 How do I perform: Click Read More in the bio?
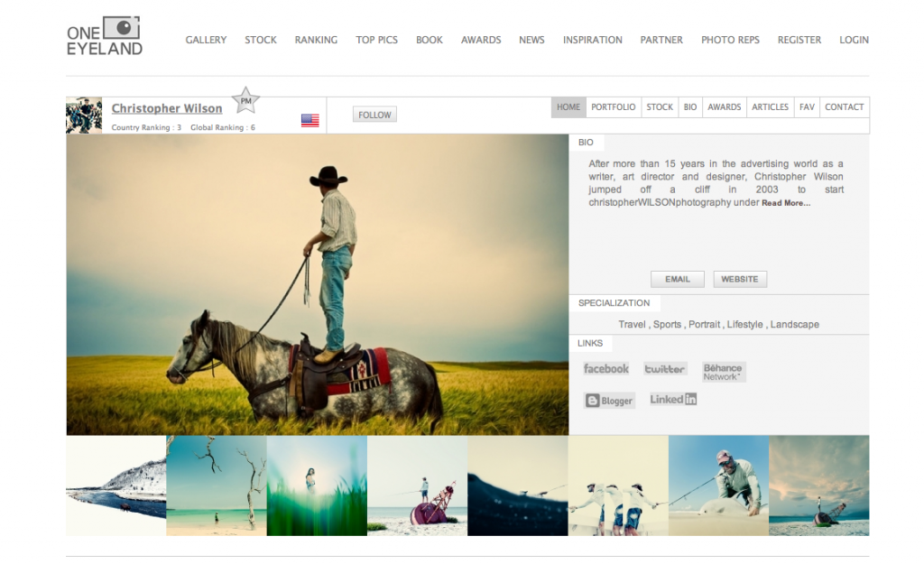786,203
